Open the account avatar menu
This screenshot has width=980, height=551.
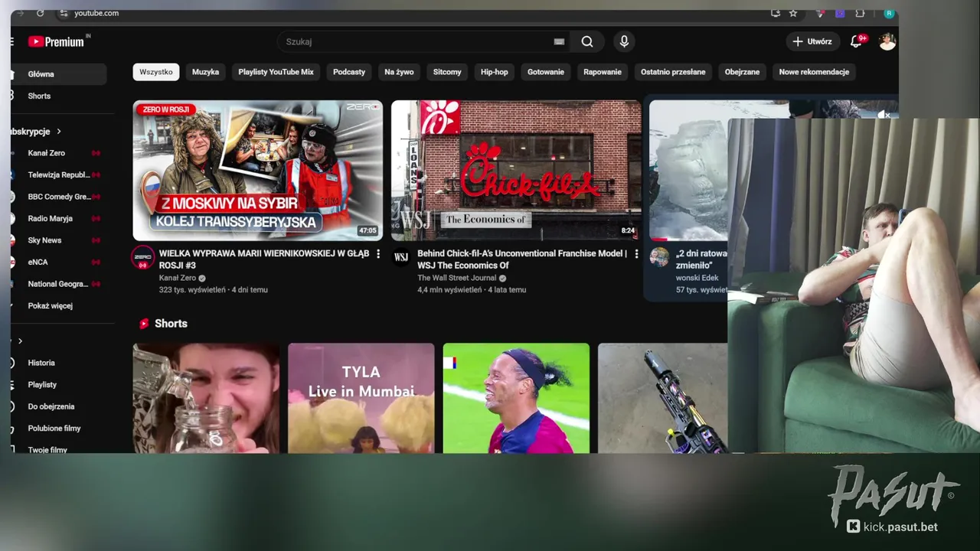tap(887, 41)
